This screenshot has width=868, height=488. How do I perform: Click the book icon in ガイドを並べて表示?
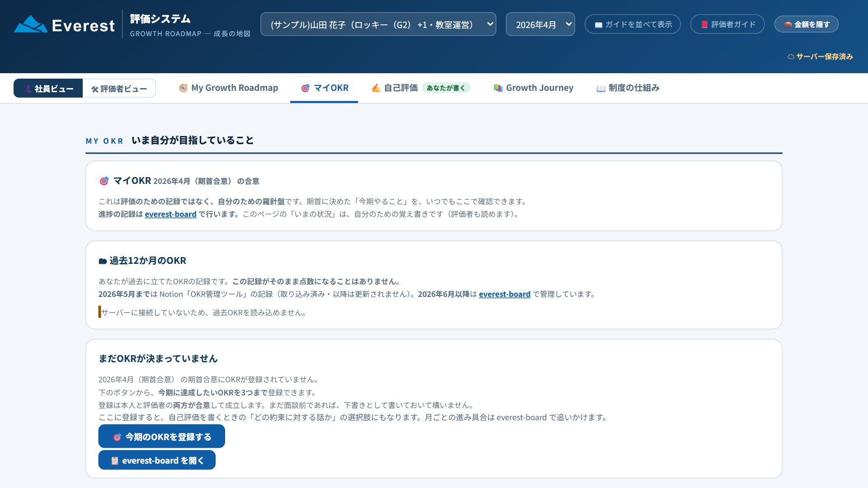(x=598, y=25)
